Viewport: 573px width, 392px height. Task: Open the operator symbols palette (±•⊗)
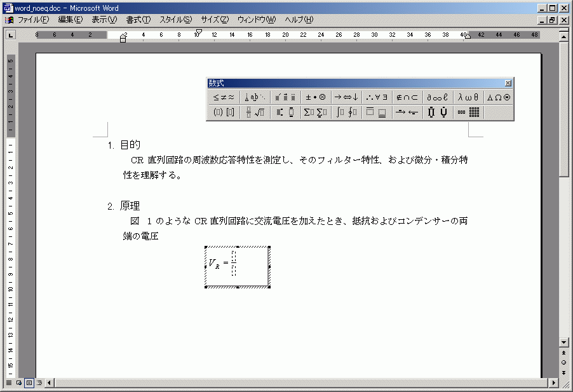click(x=315, y=97)
